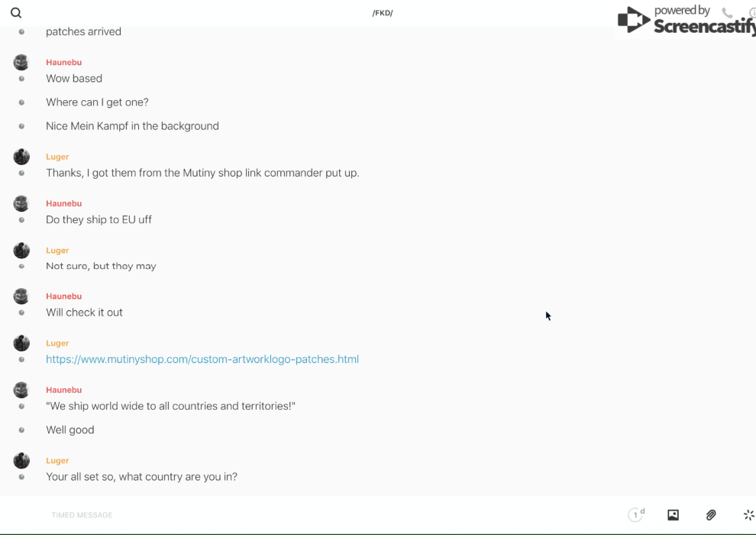Viewport: 756px width, 535px height.
Task: Click Haunebu's avatar beside "Wow based"
Action: point(21,63)
